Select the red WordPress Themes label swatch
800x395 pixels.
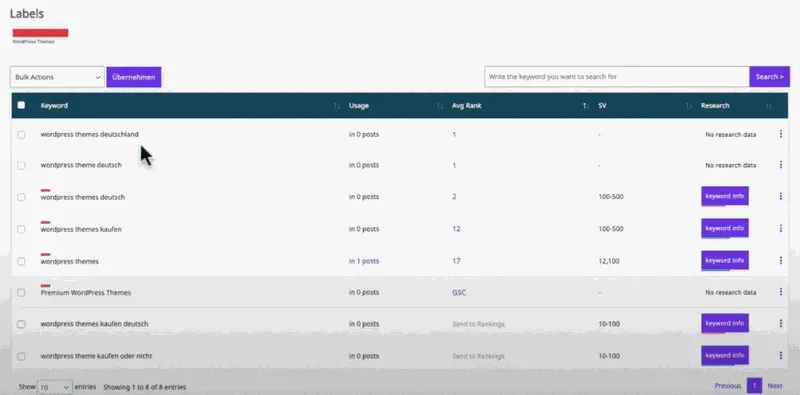click(40, 33)
